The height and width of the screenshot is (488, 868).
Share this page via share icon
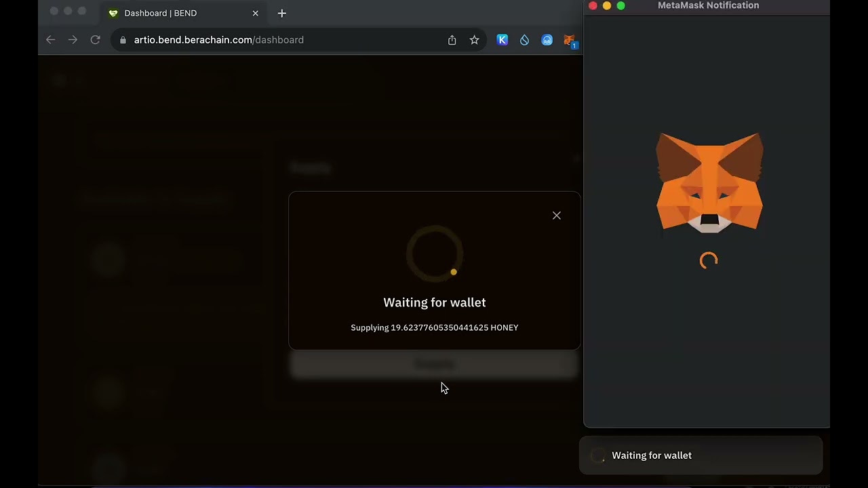point(452,40)
